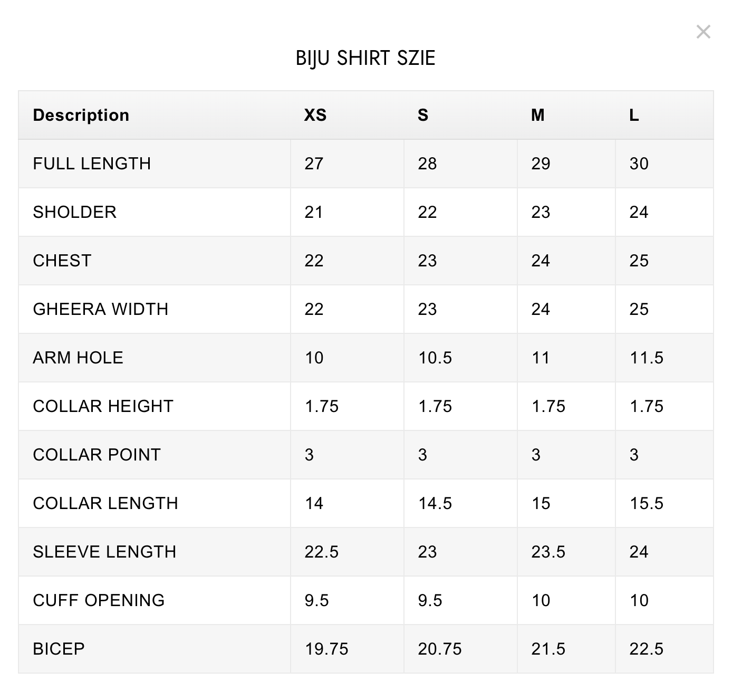This screenshot has width=732, height=700.
Task: Click the ARM HOLE row label
Action: 78,358
